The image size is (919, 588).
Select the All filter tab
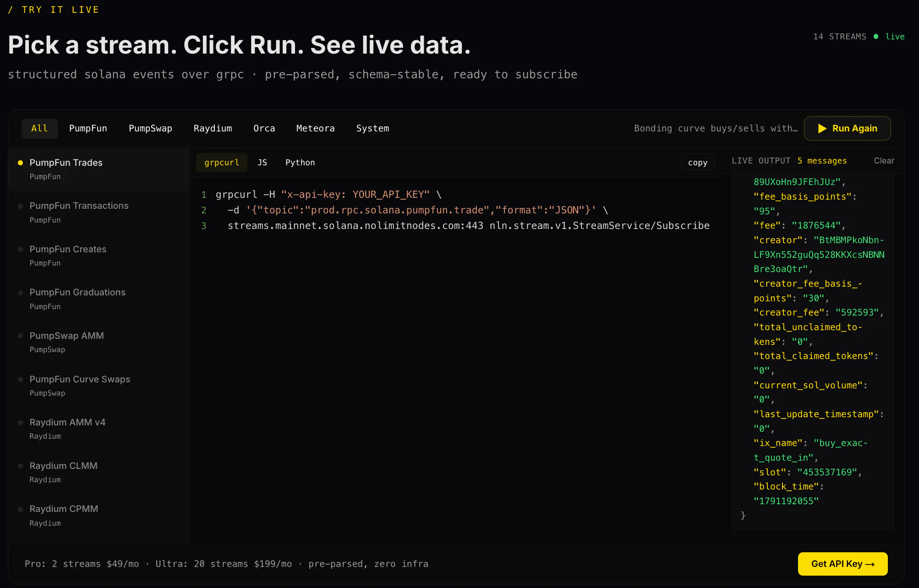coord(39,128)
